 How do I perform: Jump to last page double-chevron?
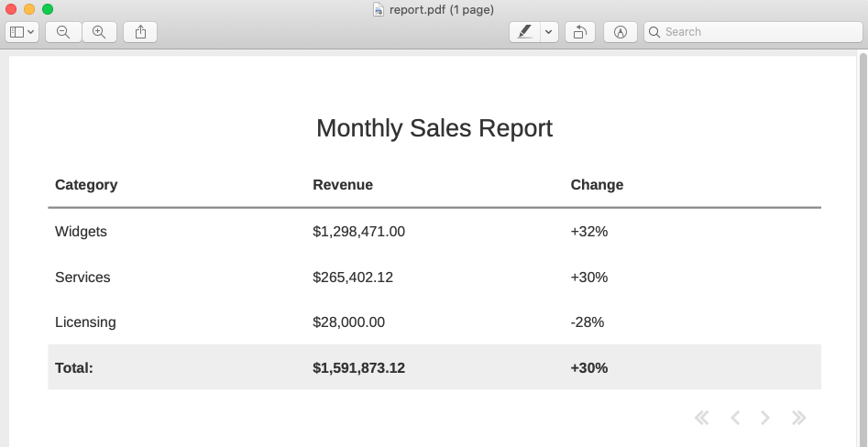click(798, 418)
